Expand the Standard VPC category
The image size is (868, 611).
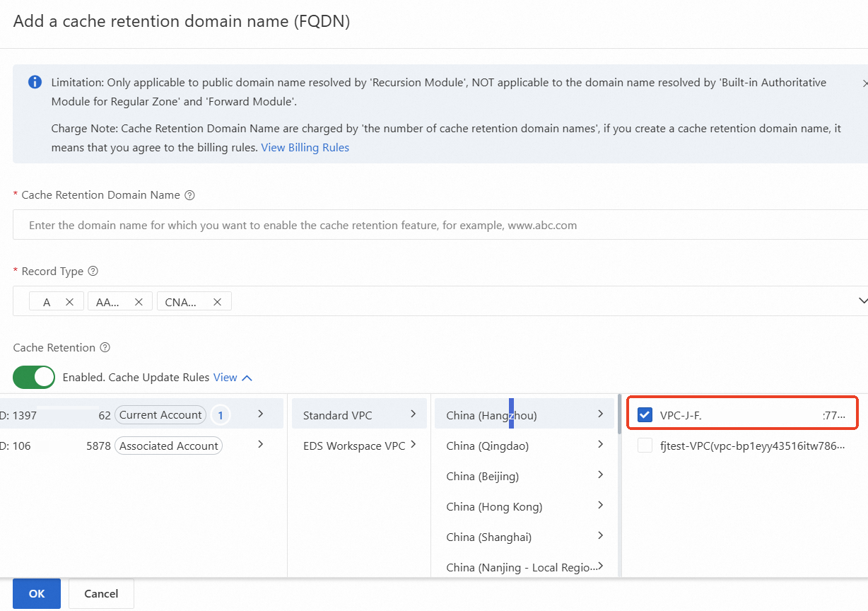[x=414, y=416]
